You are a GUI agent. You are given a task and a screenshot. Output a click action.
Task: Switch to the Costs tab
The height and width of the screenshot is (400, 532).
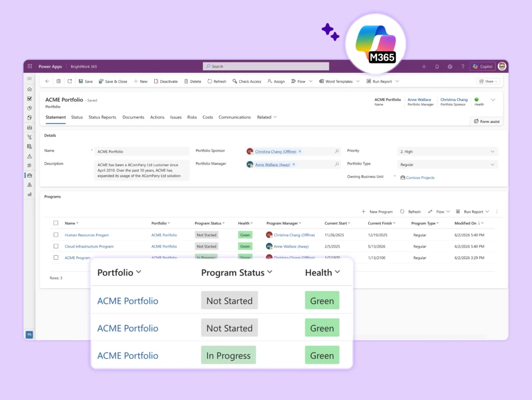pyautogui.click(x=208, y=117)
